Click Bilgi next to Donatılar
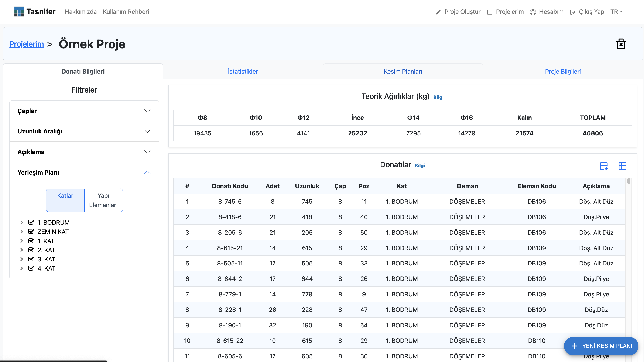 pyautogui.click(x=420, y=166)
